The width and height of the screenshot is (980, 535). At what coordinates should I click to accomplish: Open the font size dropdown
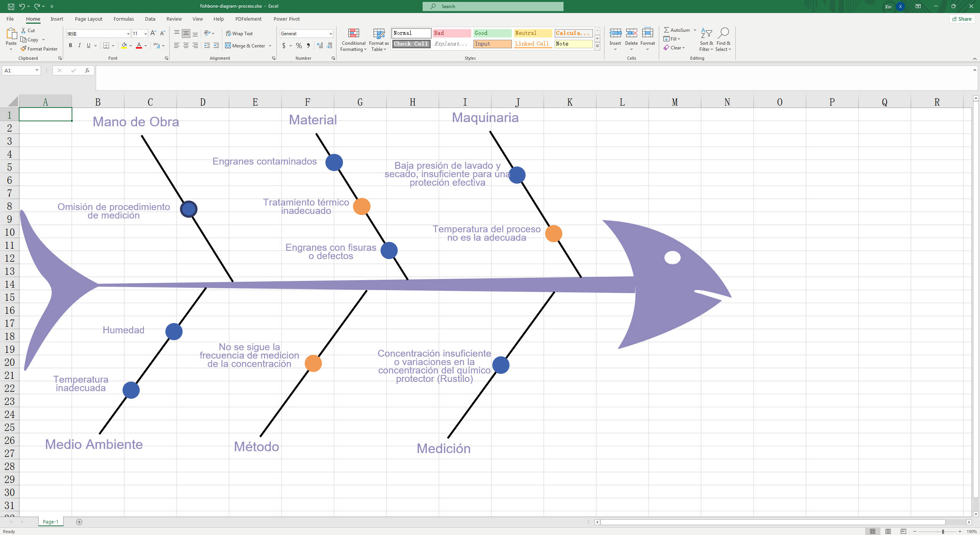coord(145,34)
